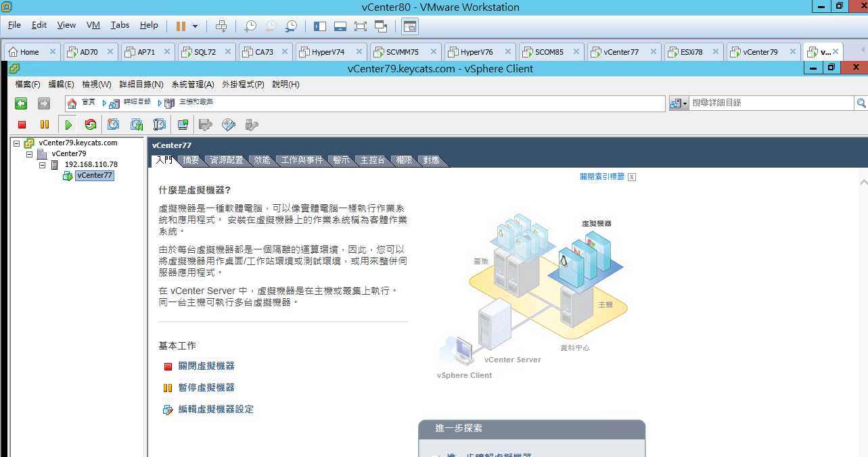Enter full screen mode icon in Workstation toolbar
The image size is (868, 457).
360,26
